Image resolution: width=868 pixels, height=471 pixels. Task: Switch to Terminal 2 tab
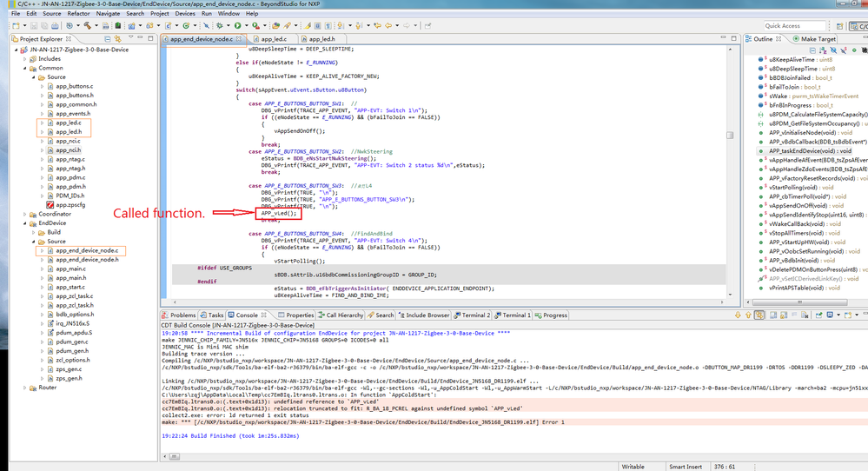click(x=472, y=315)
